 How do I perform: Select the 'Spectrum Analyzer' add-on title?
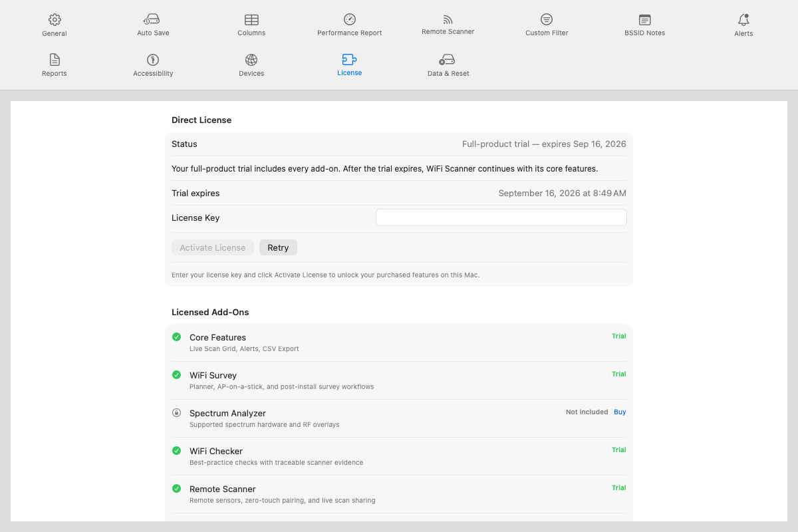[227, 414]
